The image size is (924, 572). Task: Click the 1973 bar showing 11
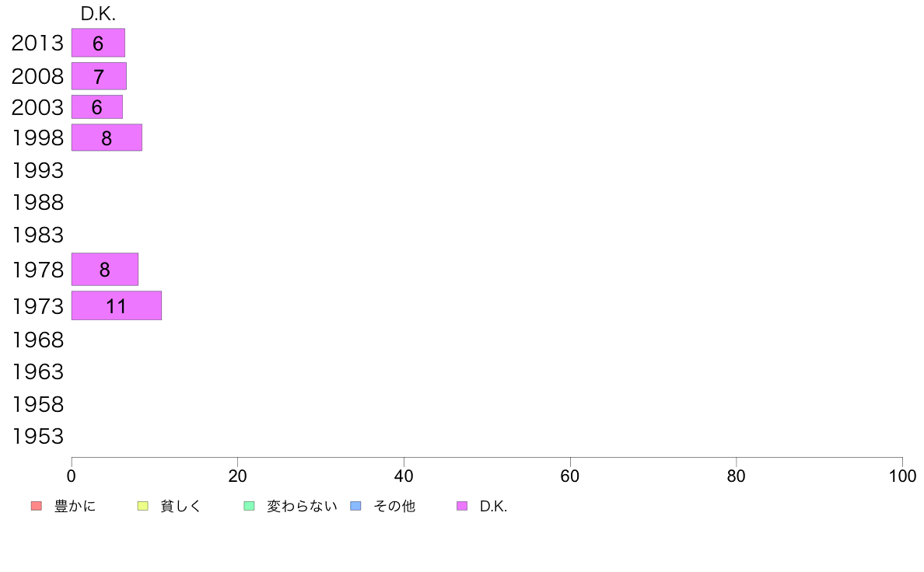pos(117,305)
